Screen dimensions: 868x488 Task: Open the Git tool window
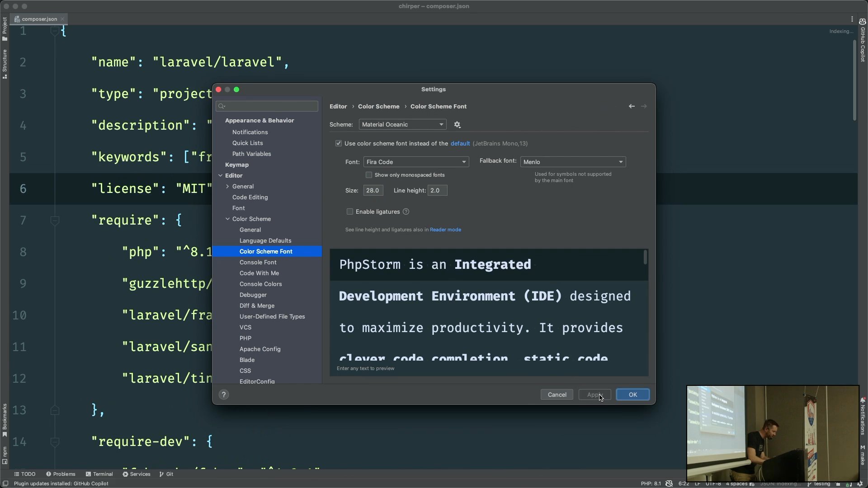point(166,474)
